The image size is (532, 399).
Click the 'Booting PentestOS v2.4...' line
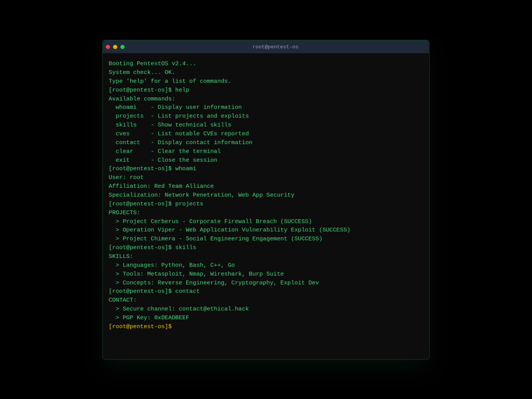[152, 63]
